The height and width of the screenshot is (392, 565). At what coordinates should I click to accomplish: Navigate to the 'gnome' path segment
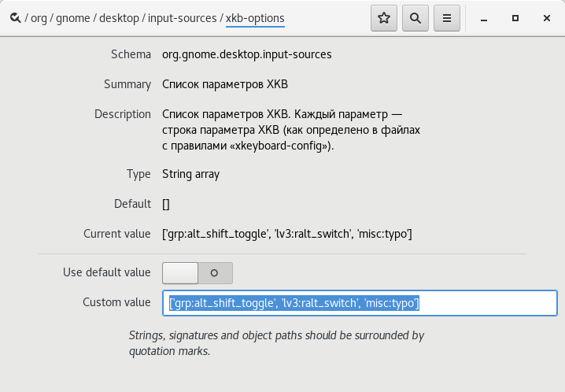point(72,18)
